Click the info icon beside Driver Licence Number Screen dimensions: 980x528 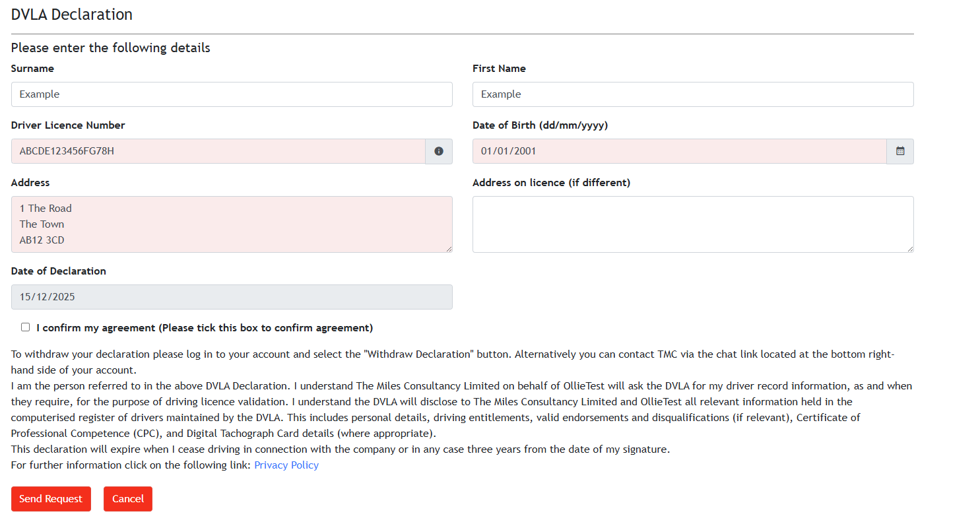coord(439,151)
